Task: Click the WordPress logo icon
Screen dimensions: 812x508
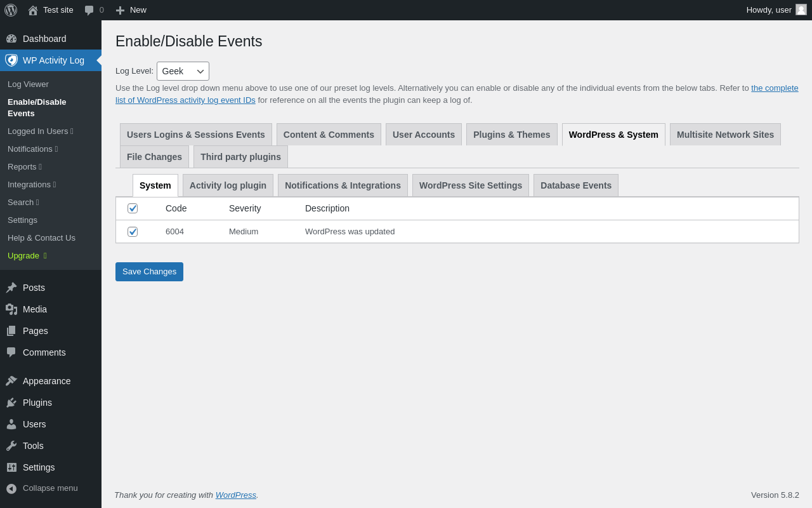Action: point(11,10)
